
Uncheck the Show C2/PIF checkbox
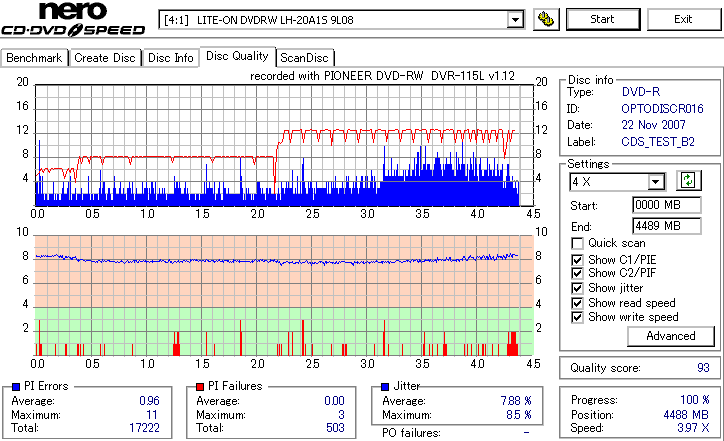click(577, 273)
